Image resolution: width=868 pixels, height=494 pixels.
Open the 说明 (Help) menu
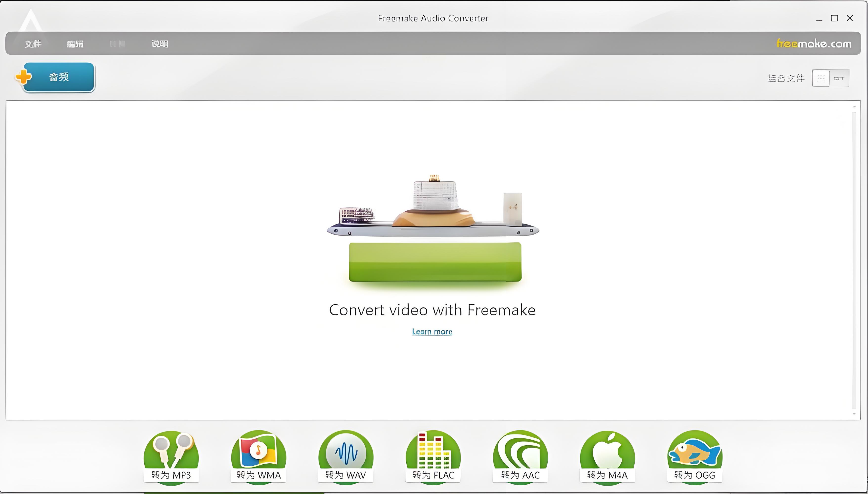click(x=160, y=44)
